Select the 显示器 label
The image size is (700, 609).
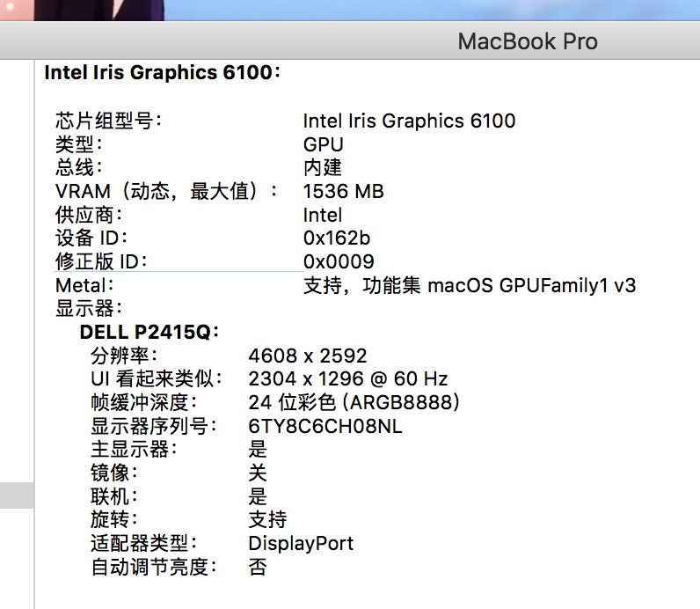(x=89, y=308)
